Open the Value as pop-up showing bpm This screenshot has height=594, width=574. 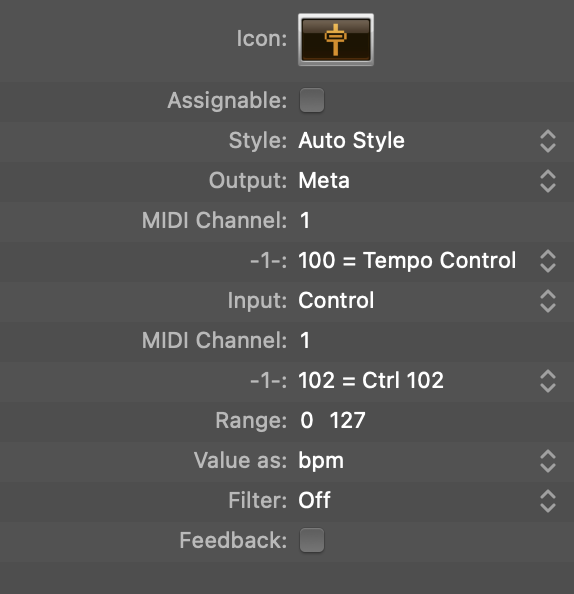(x=427, y=461)
